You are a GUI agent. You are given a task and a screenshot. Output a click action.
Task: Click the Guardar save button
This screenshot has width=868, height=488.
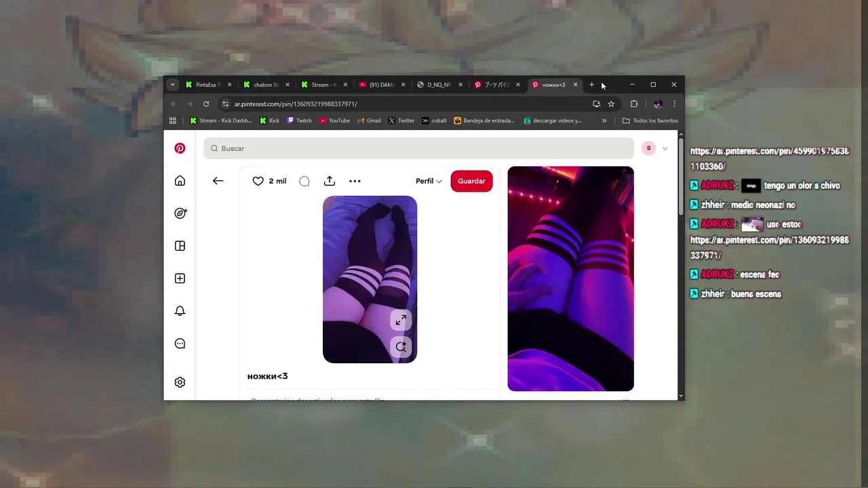point(471,181)
